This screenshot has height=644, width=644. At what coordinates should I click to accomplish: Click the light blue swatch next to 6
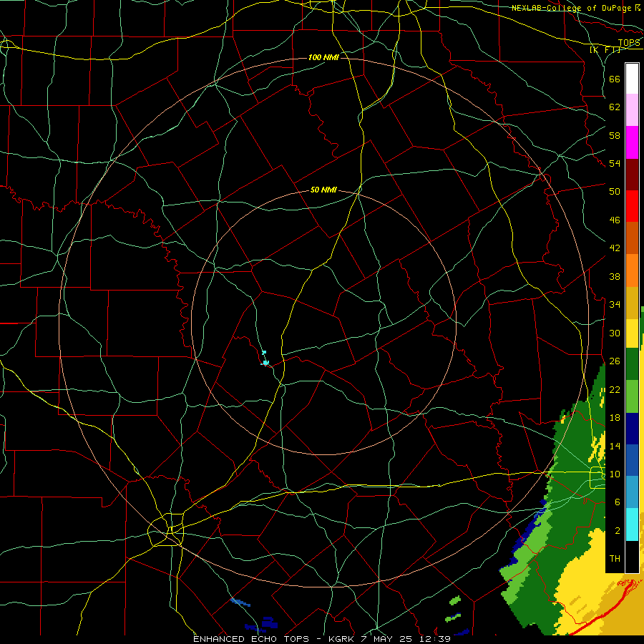[x=632, y=492]
